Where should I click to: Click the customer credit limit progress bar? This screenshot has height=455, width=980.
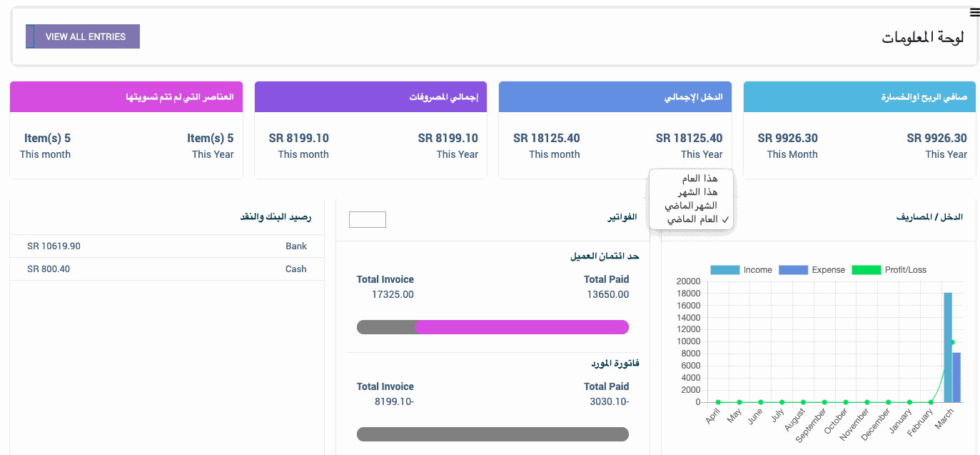[492, 327]
